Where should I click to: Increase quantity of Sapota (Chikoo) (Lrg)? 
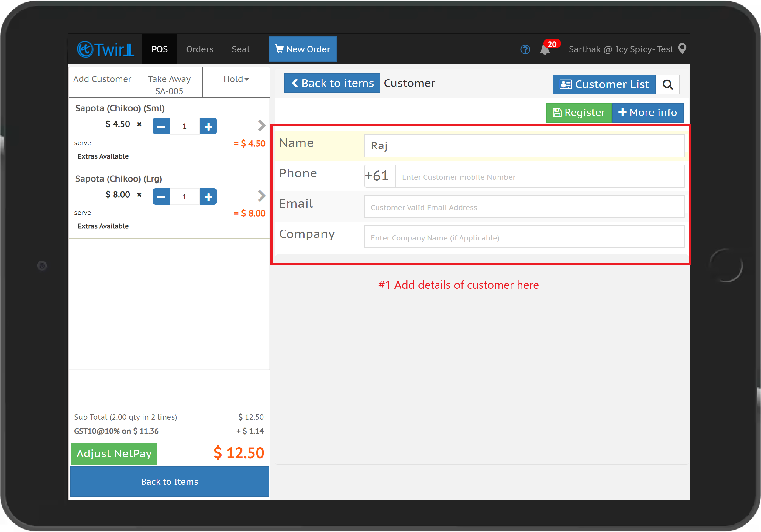208,196
